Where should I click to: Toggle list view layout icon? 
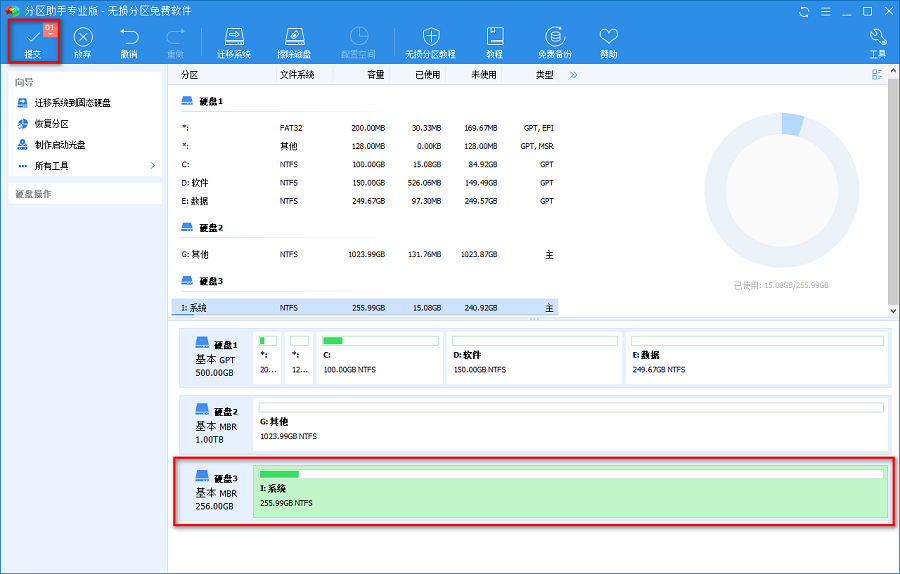(x=876, y=75)
